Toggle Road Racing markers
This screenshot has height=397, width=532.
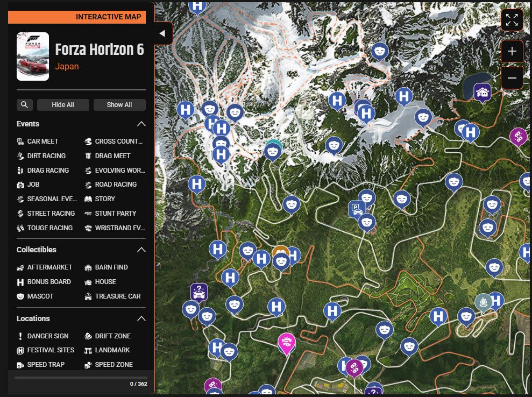pyautogui.click(x=111, y=185)
